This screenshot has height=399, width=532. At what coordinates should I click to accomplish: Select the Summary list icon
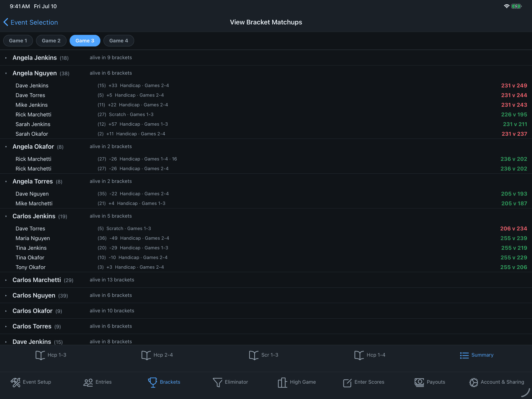pyautogui.click(x=464, y=355)
